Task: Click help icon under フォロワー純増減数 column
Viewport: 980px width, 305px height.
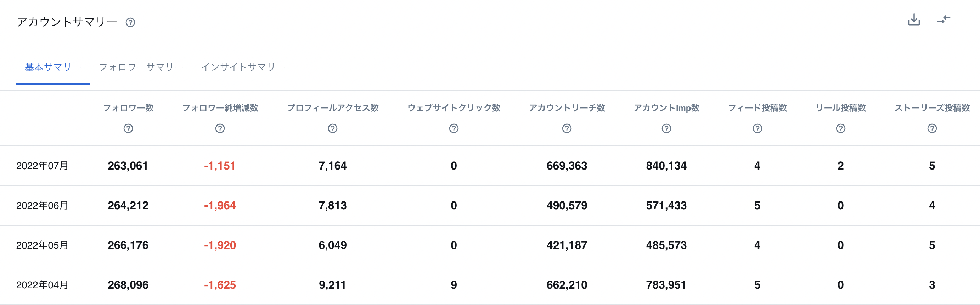Action: pyautogui.click(x=220, y=128)
